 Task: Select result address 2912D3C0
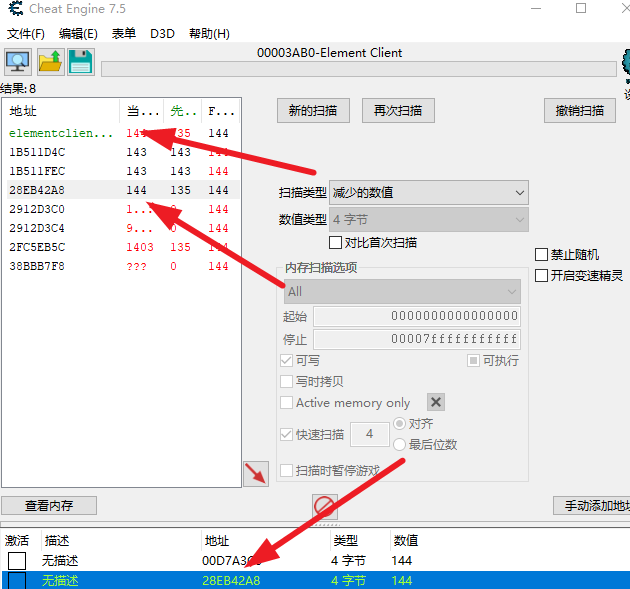tap(37, 209)
